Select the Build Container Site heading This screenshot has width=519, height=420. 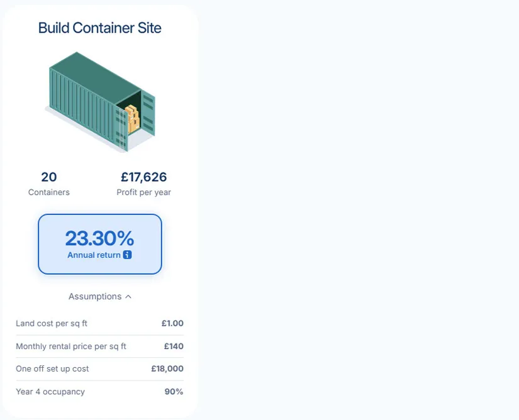point(99,28)
